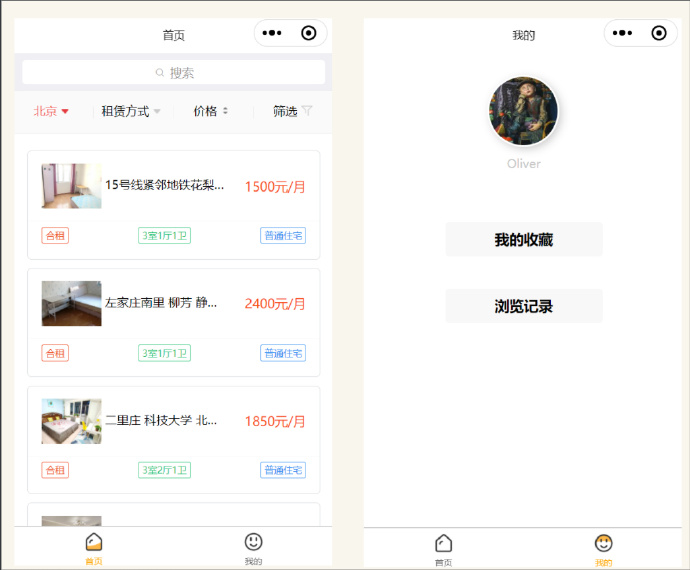Image resolution: width=690 pixels, height=570 pixels.
Task: Go to 首页 tab on 我的 screen
Action: tap(444, 550)
